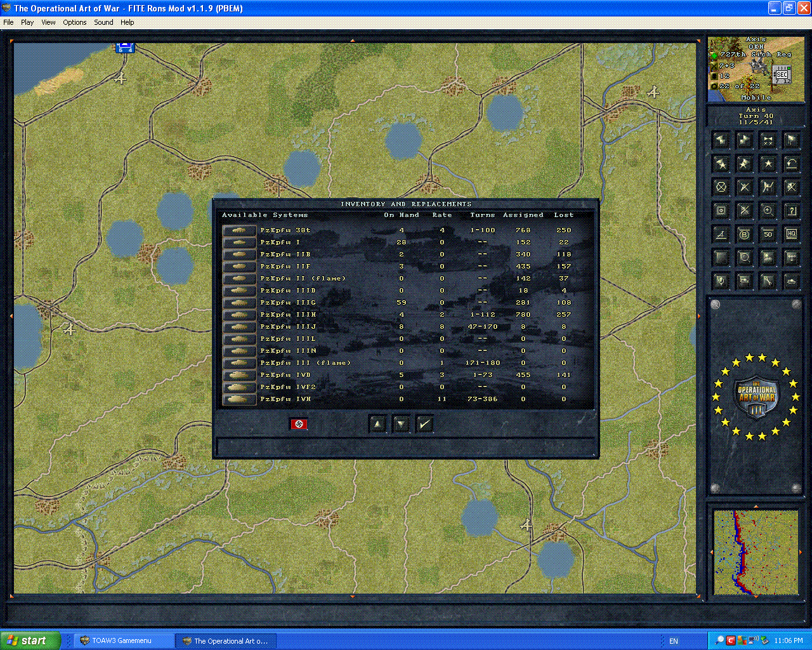The image size is (812, 650).
Task: Select the PzKpfw IIIL tank icon
Action: click(239, 339)
